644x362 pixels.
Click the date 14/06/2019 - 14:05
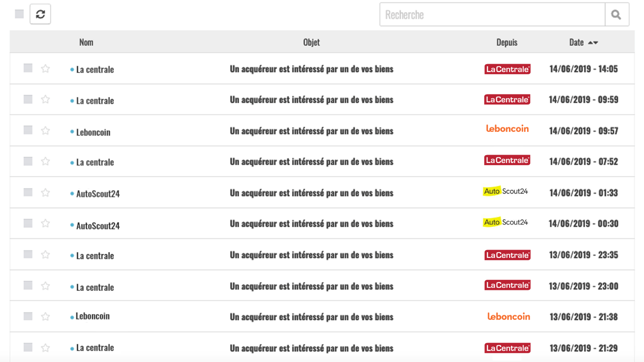coord(583,69)
